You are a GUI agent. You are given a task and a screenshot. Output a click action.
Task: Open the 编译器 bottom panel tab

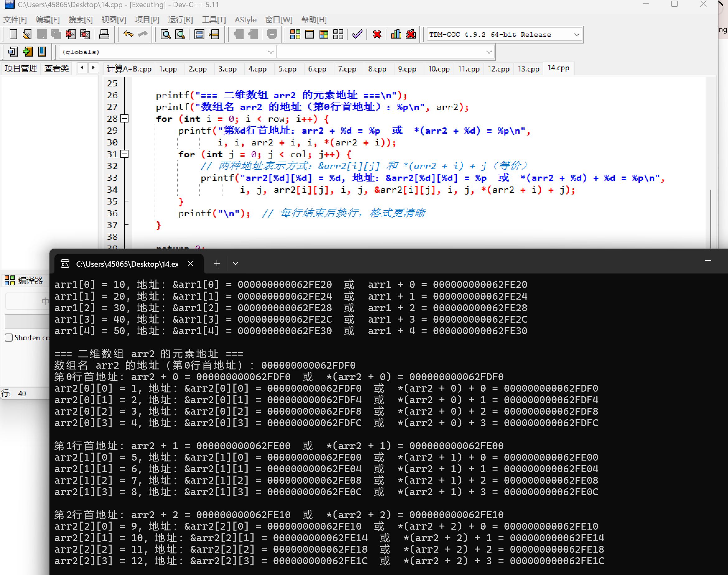[24, 280]
